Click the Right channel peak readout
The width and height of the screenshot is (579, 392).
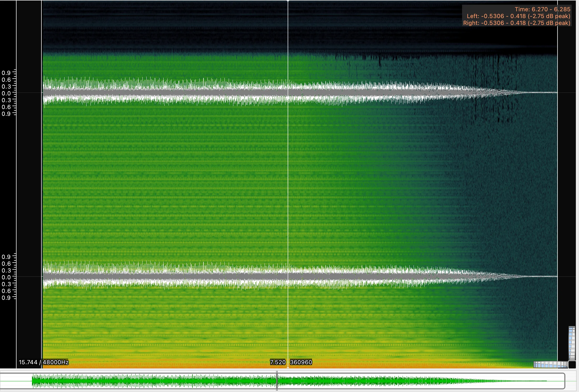tap(517, 23)
